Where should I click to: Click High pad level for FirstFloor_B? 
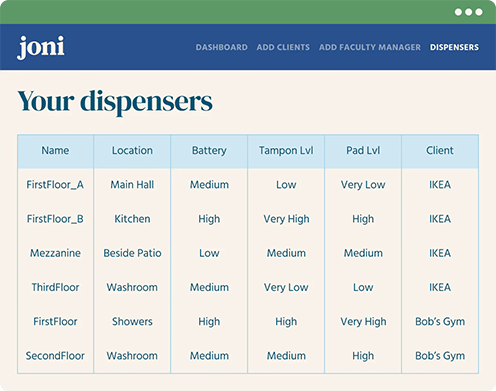[x=363, y=219]
